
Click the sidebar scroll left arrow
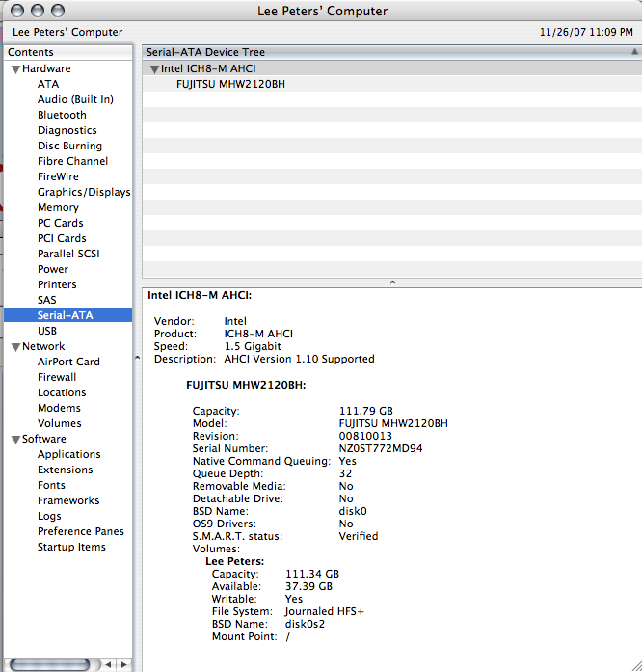[x=108, y=664]
